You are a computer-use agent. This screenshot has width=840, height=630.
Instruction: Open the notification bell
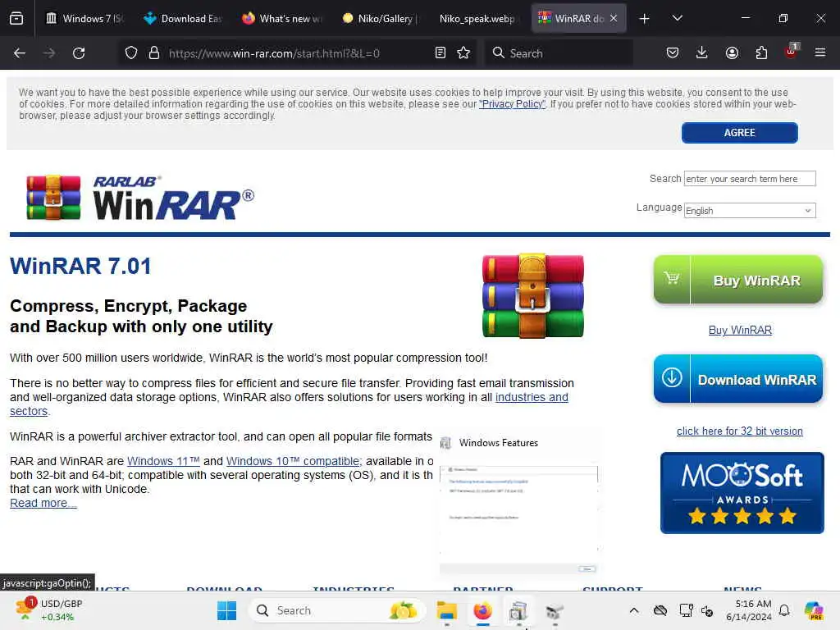click(784, 610)
